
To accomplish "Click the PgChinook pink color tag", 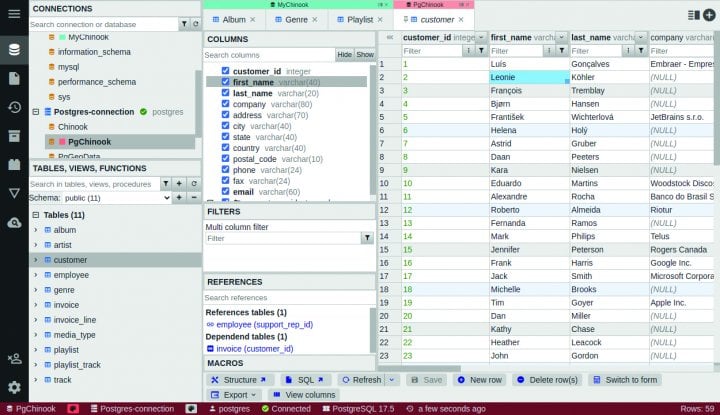I will 62,142.
